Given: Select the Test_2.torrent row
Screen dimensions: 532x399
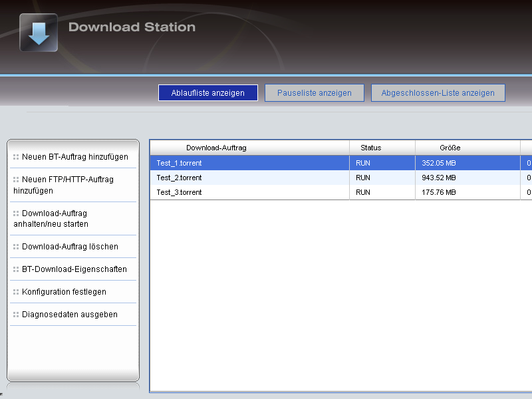Looking at the screenshot, I should [341, 178].
